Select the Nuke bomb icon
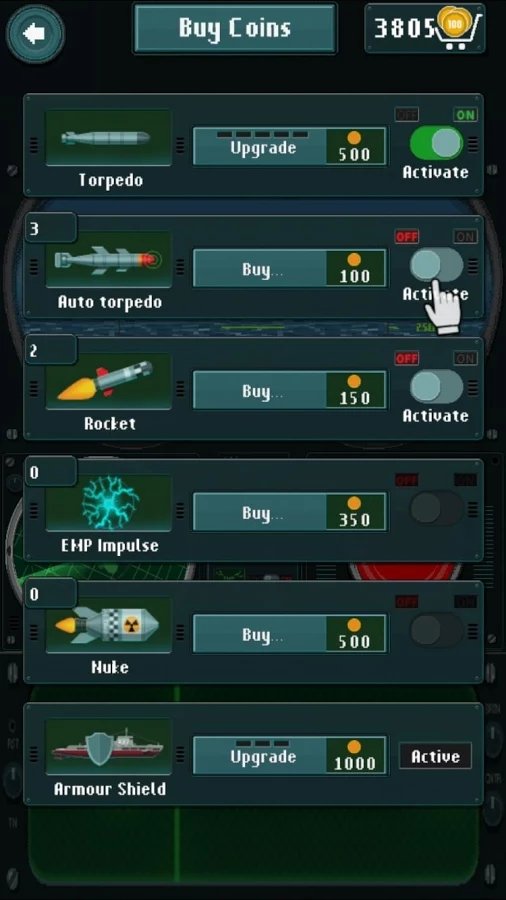This screenshot has height=900, width=506. pyautogui.click(x=108, y=625)
